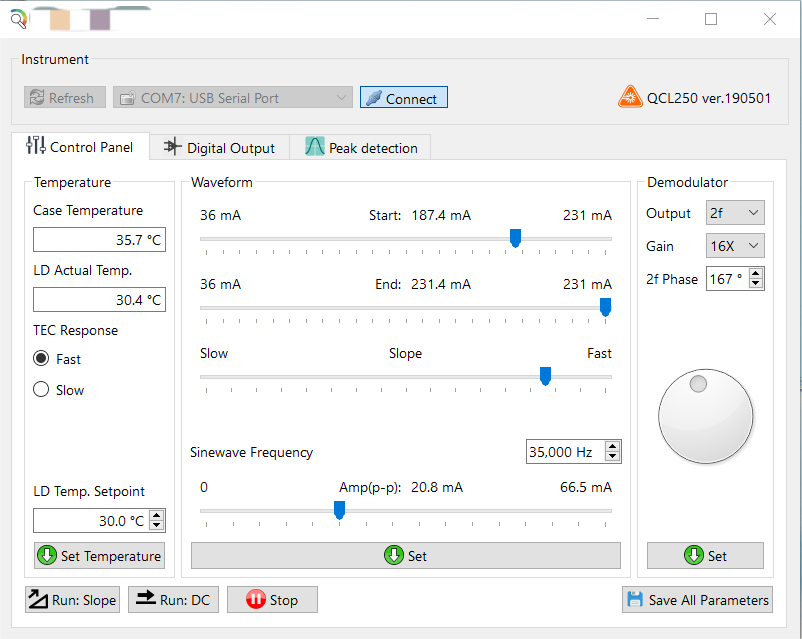Viewport: 802px width, 639px height.
Task: Start Run: DC mode
Action: pos(173,600)
